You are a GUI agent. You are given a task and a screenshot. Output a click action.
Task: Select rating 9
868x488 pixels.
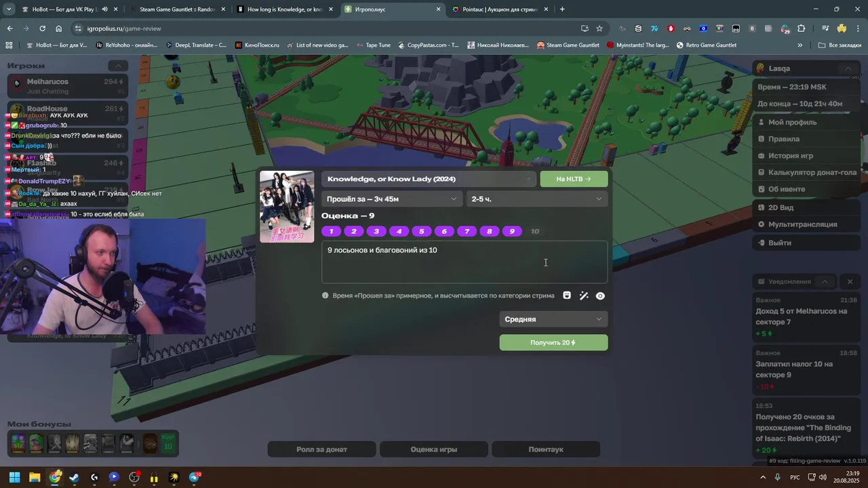click(512, 231)
